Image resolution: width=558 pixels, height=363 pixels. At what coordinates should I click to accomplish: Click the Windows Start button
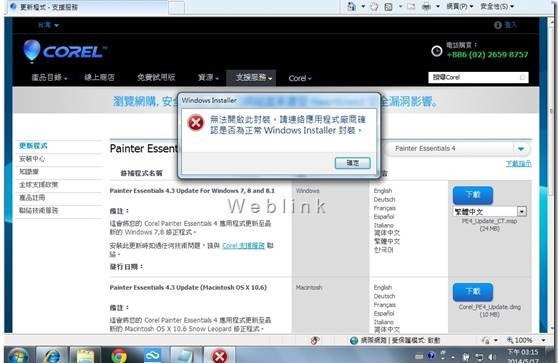[19, 355]
